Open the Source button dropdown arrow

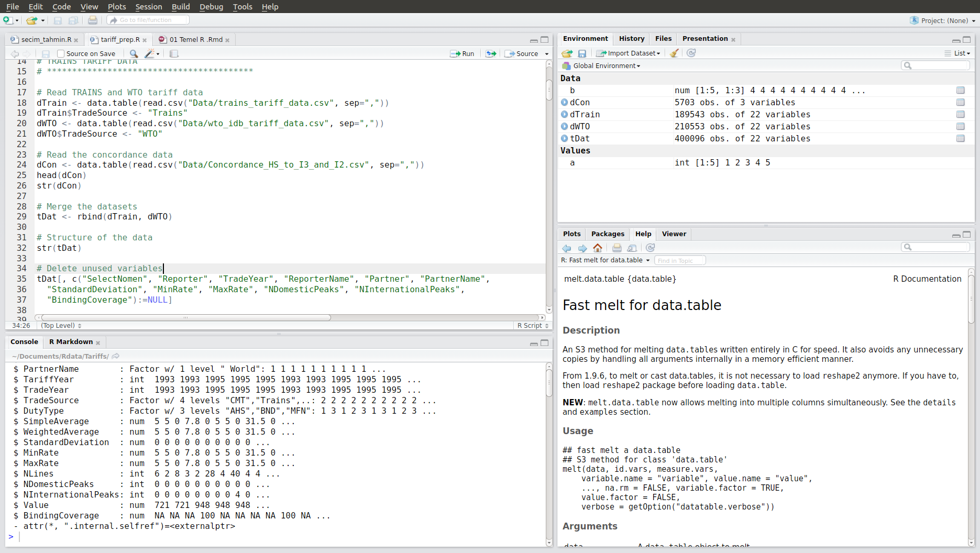[x=547, y=54]
